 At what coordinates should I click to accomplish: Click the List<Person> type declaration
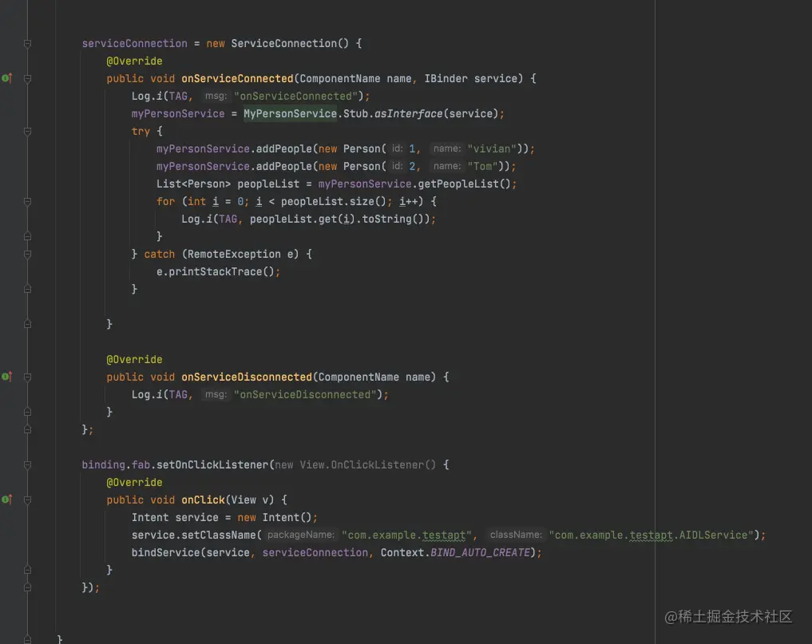194,184
